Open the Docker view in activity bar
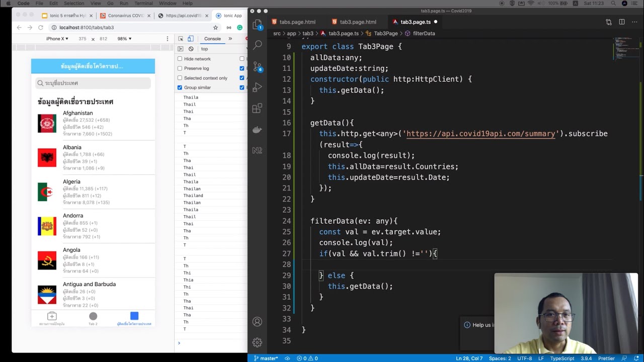 click(257, 130)
